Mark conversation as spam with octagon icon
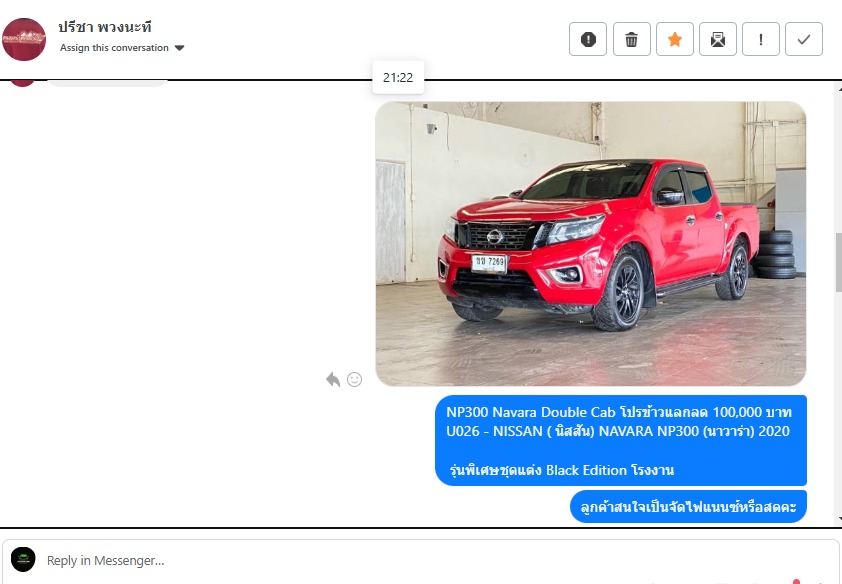 [588, 39]
